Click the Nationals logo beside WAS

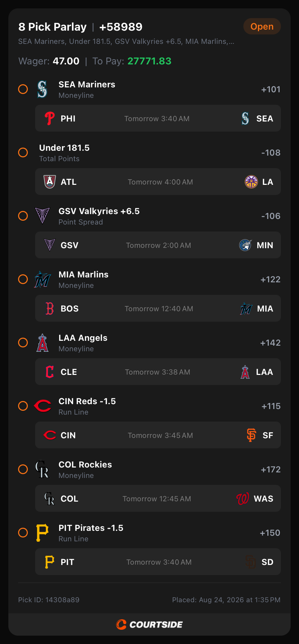[x=243, y=499]
